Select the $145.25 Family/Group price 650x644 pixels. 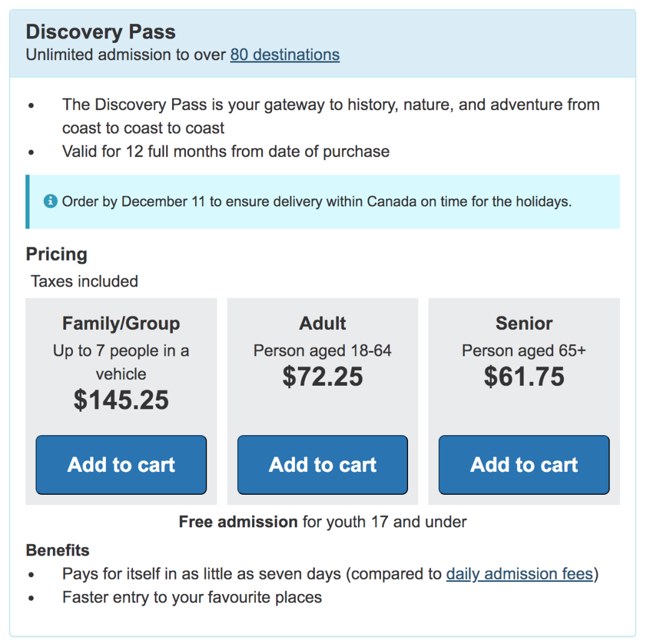point(121,400)
